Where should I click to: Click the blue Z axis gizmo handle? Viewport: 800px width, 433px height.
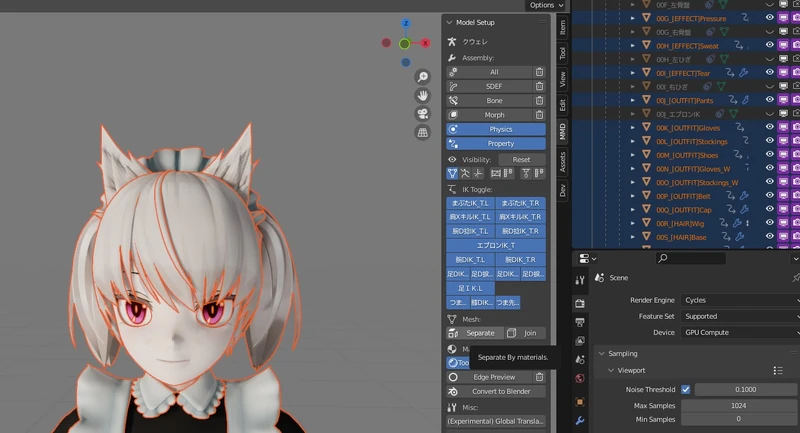[406, 23]
